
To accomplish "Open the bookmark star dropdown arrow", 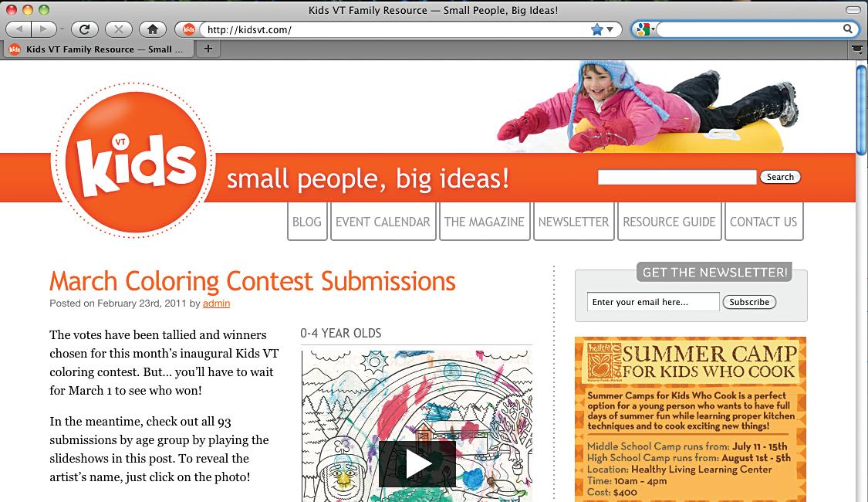I will (610, 29).
